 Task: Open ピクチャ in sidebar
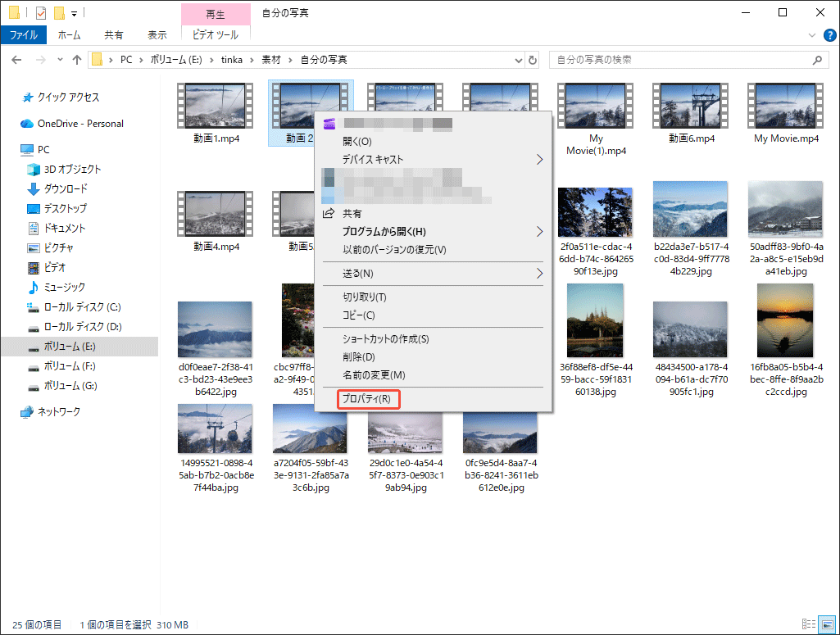tap(50, 248)
